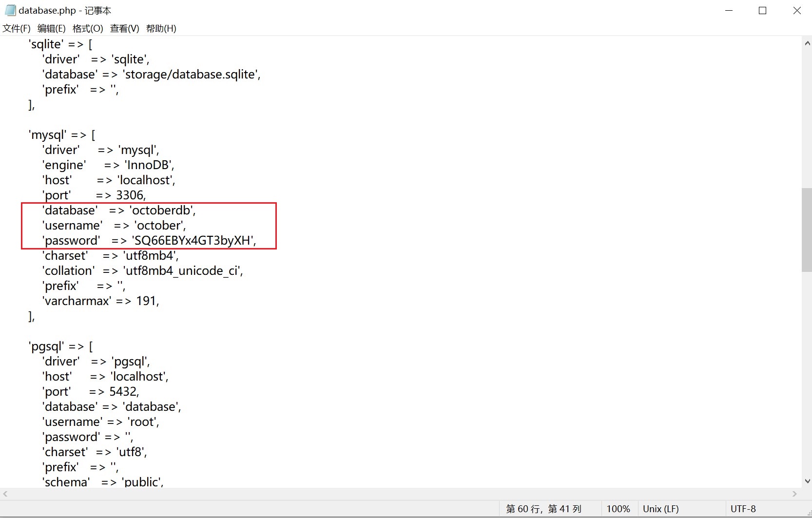Image resolution: width=812 pixels, height=518 pixels.
Task: Click the horizontal scrollbar right arrow
Action: point(795,494)
